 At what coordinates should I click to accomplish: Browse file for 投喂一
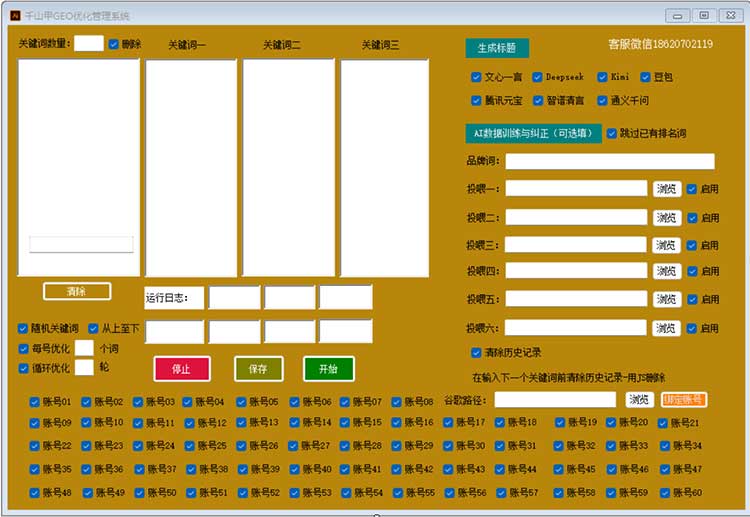click(x=667, y=189)
